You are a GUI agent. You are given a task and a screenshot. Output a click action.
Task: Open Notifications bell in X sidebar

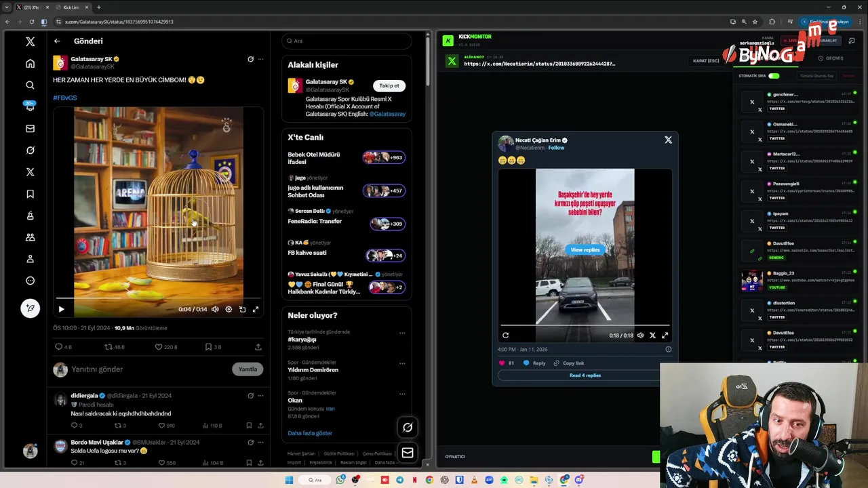(30, 106)
